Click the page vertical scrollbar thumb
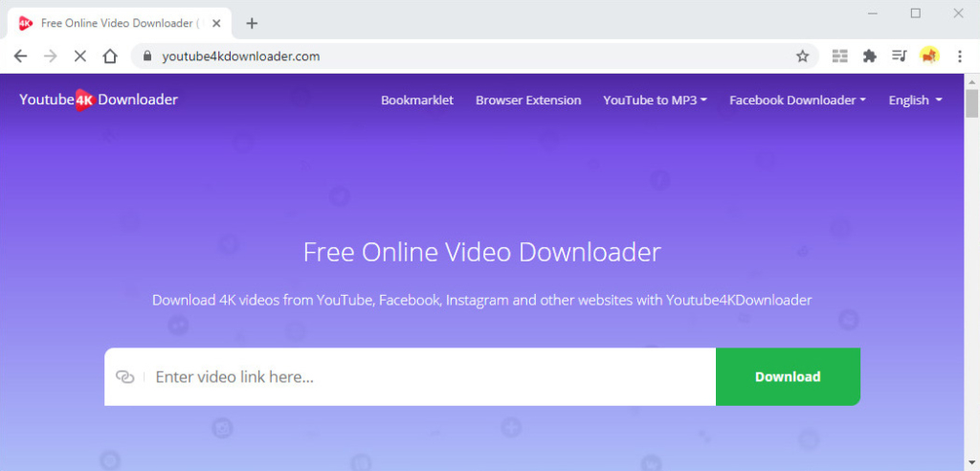 (972, 103)
